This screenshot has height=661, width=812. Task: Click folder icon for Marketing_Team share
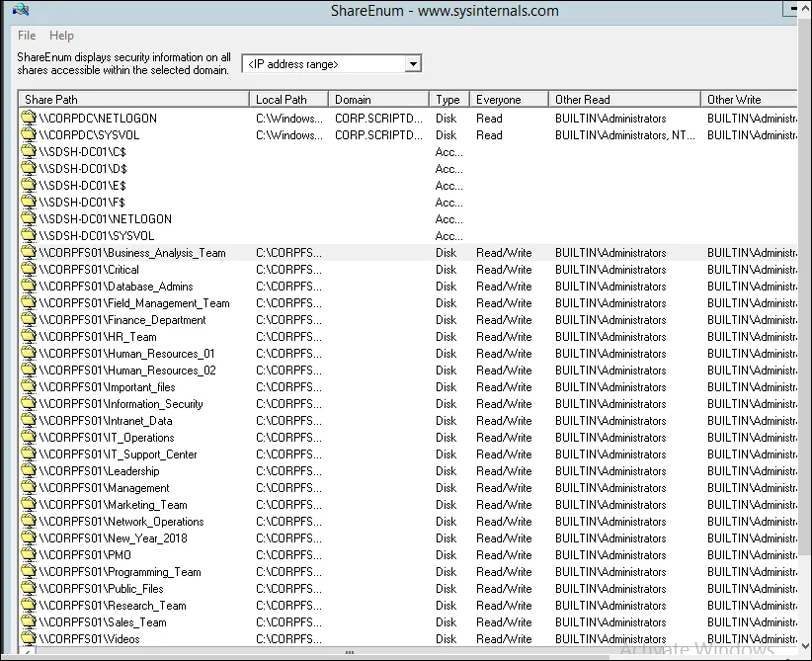coord(29,504)
